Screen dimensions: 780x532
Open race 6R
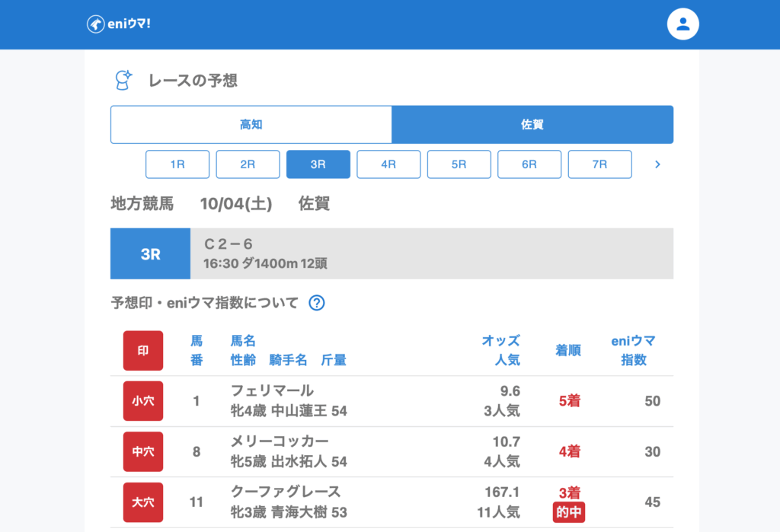tap(529, 164)
